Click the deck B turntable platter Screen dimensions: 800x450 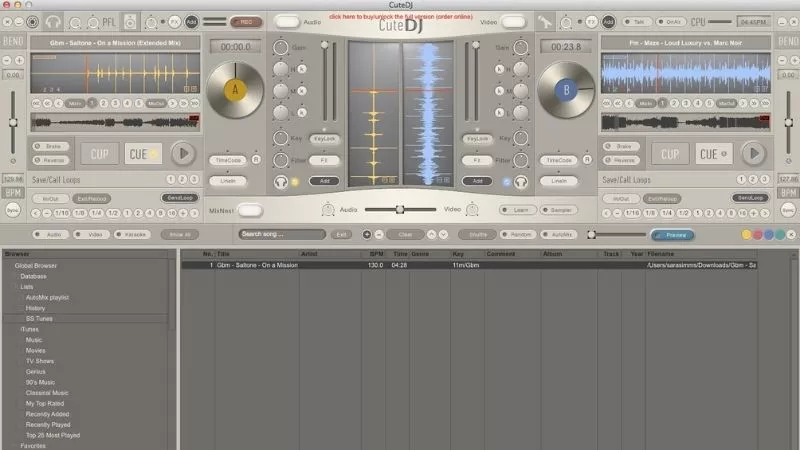pyautogui.click(x=566, y=90)
